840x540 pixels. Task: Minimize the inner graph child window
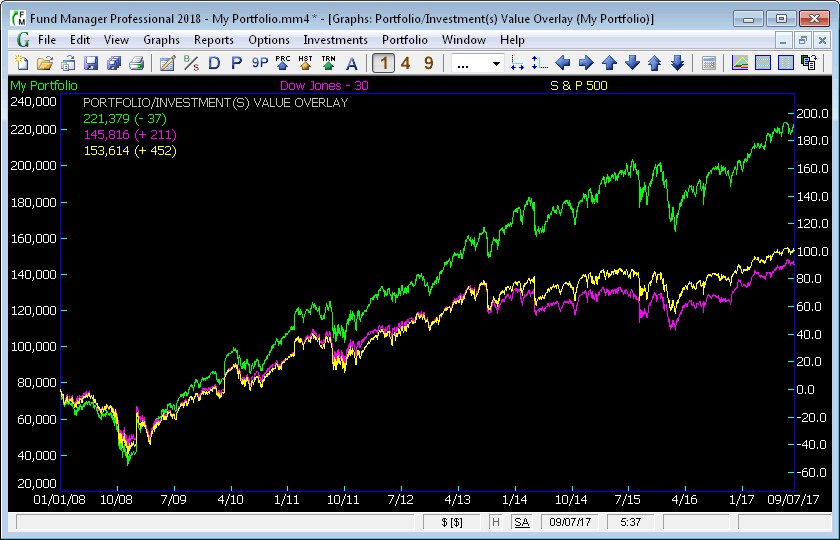(x=783, y=40)
